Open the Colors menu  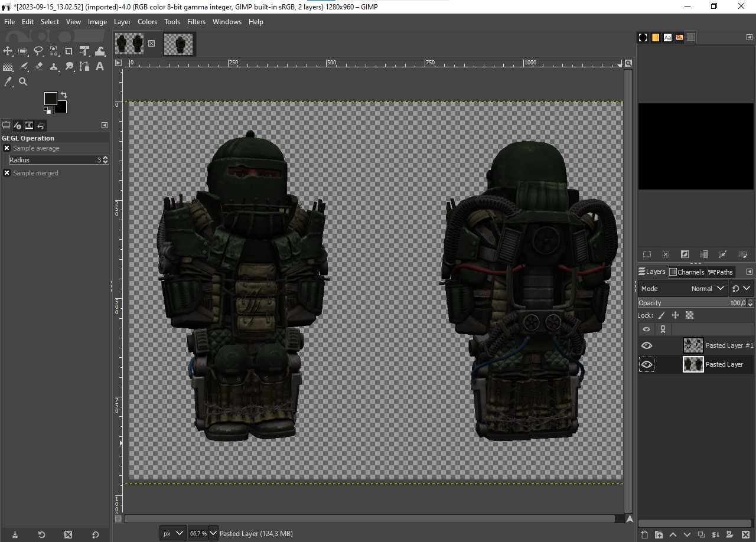pyautogui.click(x=147, y=21)
